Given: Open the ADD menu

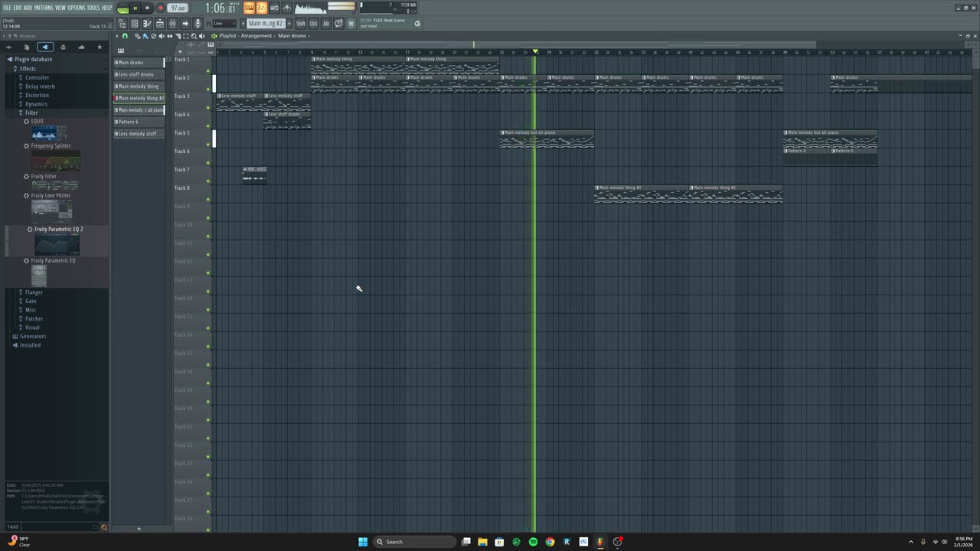Looking at the screenshot, I should 28,8.
